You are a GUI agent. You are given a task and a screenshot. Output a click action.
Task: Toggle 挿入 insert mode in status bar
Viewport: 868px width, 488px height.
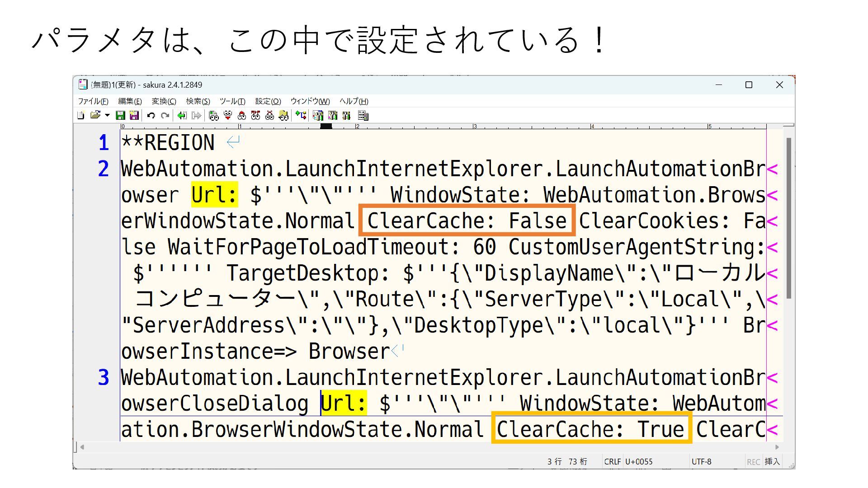(772, 461)
